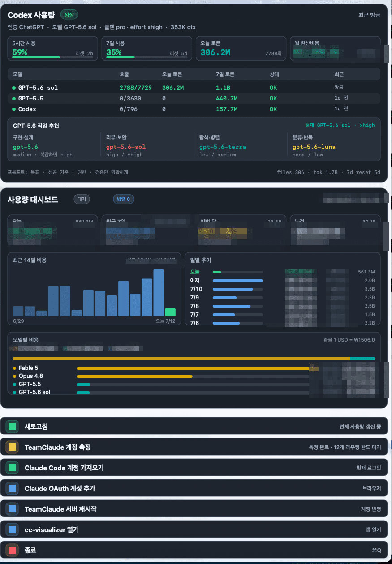Select the 호출 column header
Screen dimensions: 392x564
click(x=124, y=74)
